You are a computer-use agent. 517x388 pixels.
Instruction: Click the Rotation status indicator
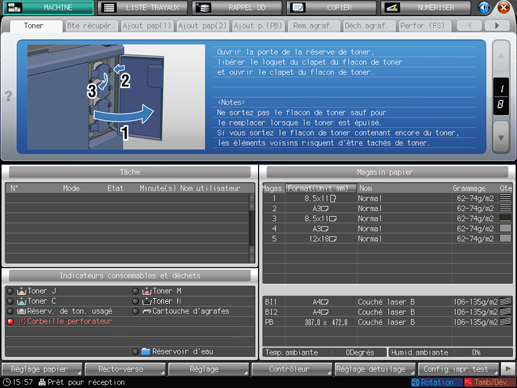(436, 382)
